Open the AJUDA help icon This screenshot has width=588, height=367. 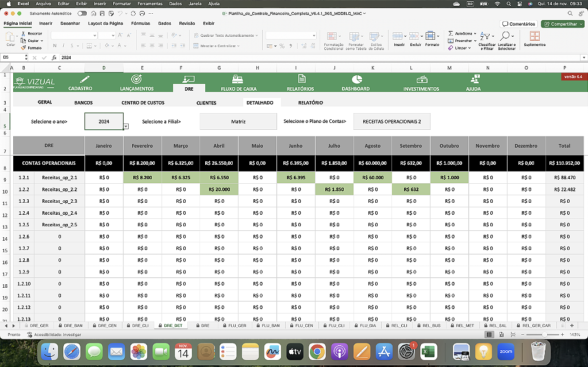click(x=475, y=79)
